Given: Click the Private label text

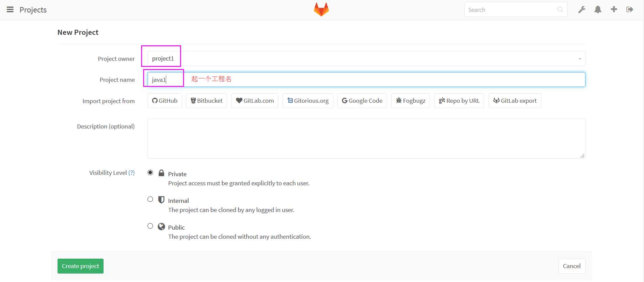Looking at the screenshot, I should (x=177, y=174).
